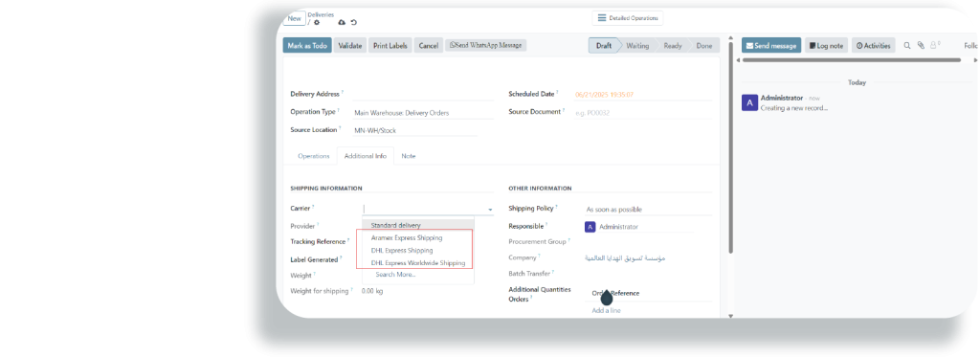The height and width of the screenshot is (358, 980).
Task: Click 'Creating a new record...' message
Action: coord(793,108)
